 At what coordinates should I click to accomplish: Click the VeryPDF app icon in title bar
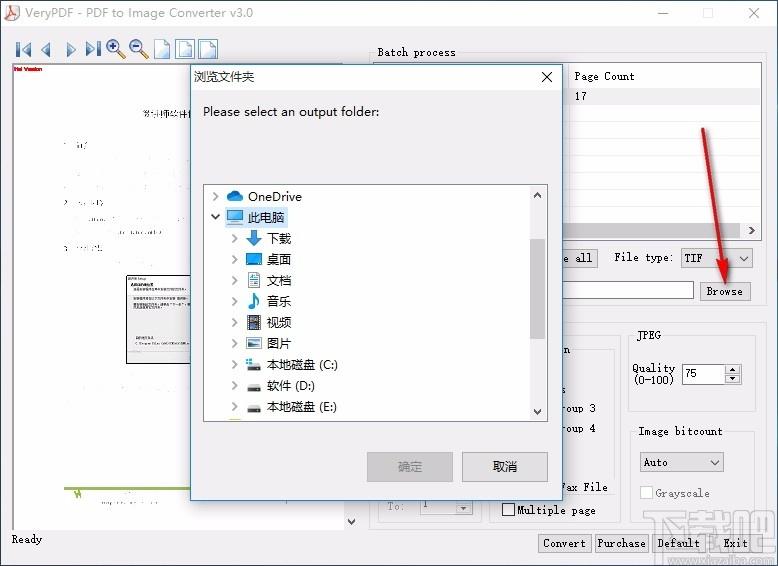(x=11, y=13)
